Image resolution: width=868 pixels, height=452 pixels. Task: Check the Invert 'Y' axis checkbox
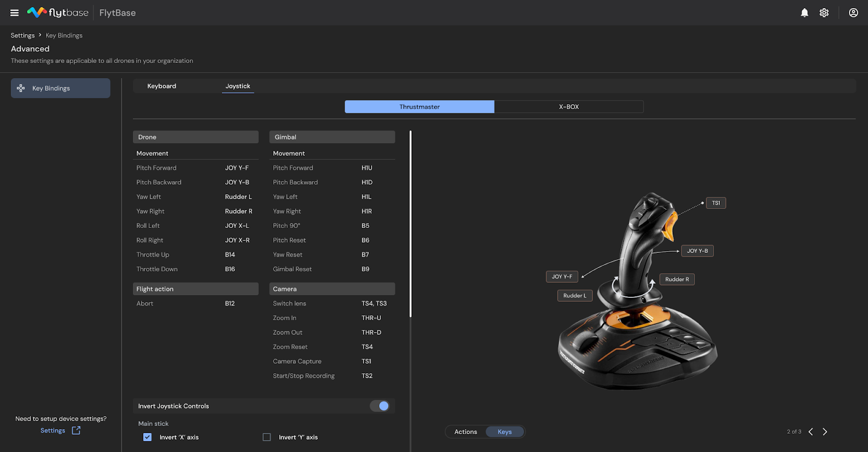pyautogui.click(x=267, y=437)
